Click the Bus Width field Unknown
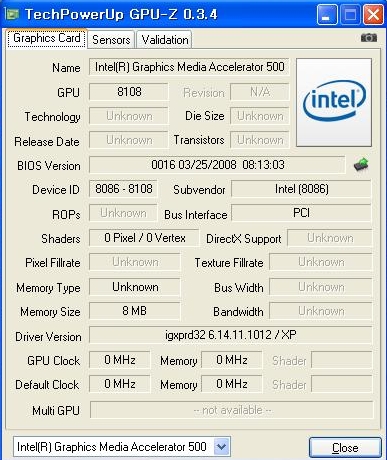This screenshot has width=387, height=460. pyautogui.click(x=321, y=287)
